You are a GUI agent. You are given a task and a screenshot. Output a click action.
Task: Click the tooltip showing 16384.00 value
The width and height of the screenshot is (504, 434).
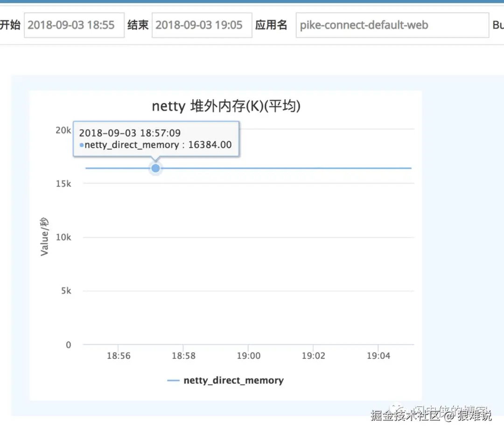(157, 138)
